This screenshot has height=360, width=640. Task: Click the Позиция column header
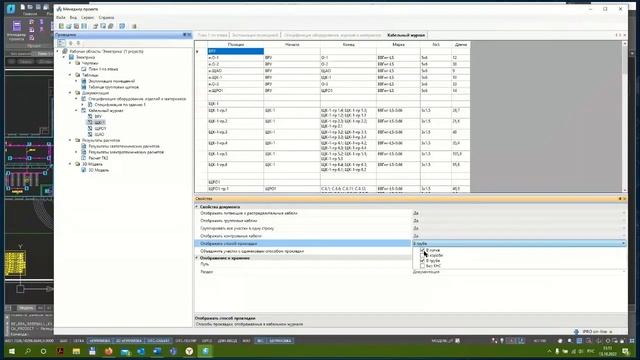pos(236,44)
